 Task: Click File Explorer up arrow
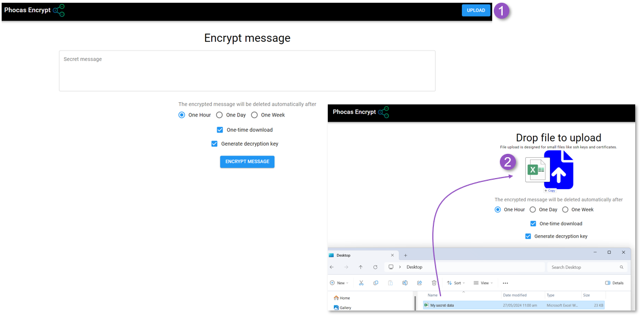pyautogui.click(x=361, y=267)
